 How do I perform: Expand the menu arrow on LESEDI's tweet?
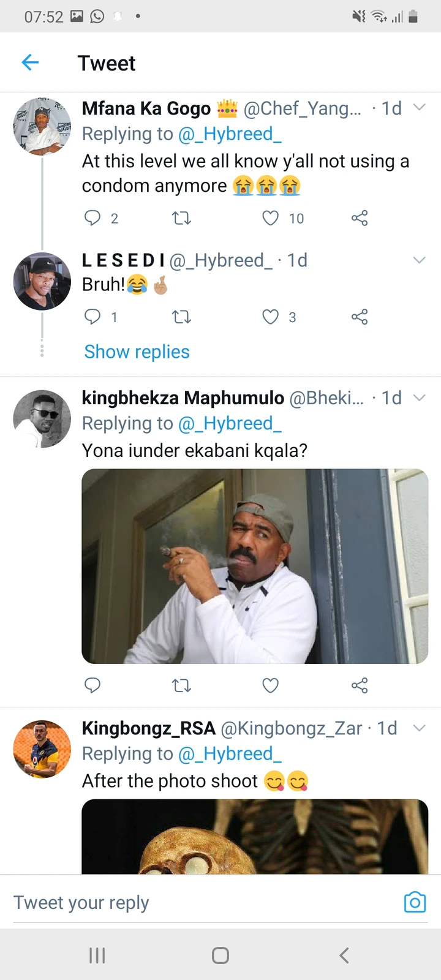click(x=420, y=260)
